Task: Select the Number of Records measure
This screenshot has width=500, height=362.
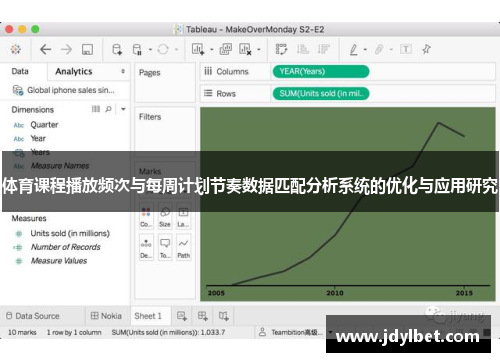Action: click(x=65, y=247)
